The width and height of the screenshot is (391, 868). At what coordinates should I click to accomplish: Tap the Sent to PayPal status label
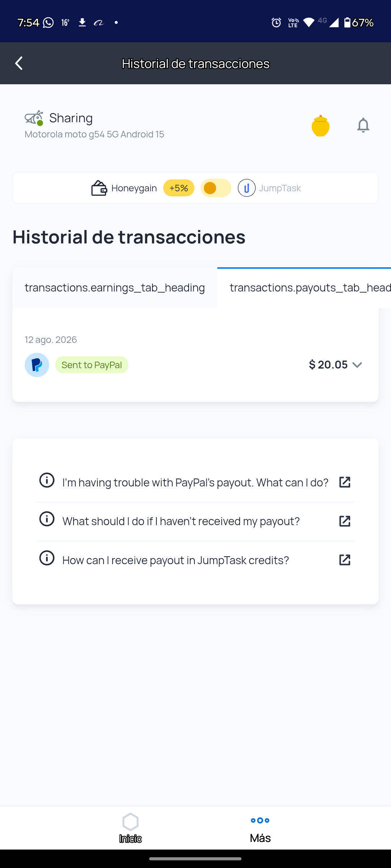click(92, 365)
